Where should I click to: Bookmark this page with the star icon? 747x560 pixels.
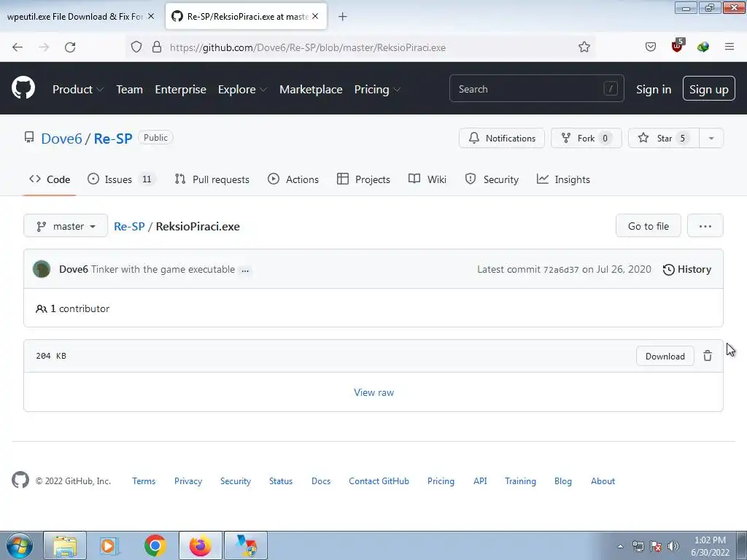click(x=584, y=47)
